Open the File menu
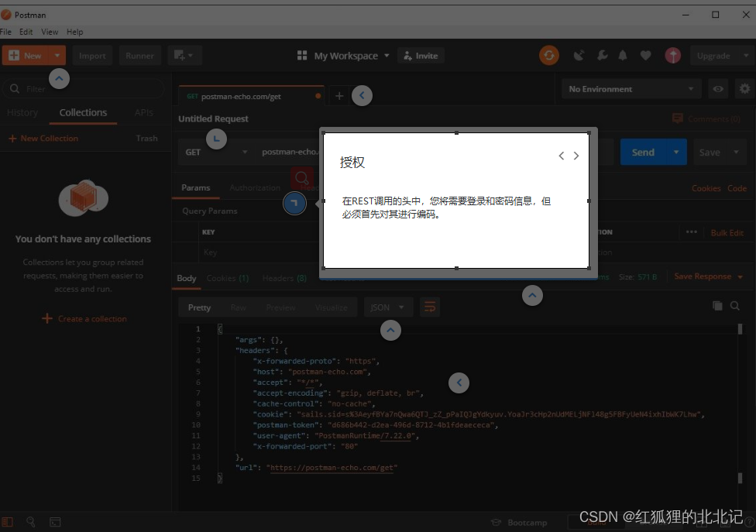Image resolution: width=756 pixels, height=532 pixels. [5, 32]
